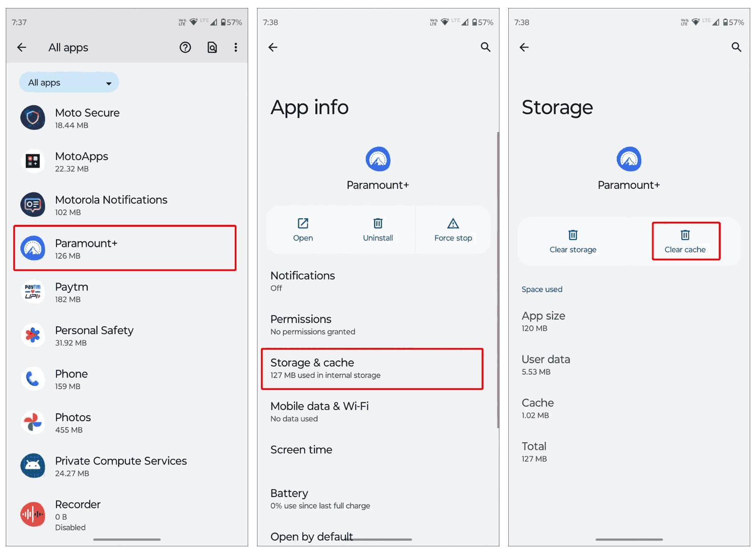
Task: Open Mobile data & Wi-Fi settings
Action: (372, 412)
